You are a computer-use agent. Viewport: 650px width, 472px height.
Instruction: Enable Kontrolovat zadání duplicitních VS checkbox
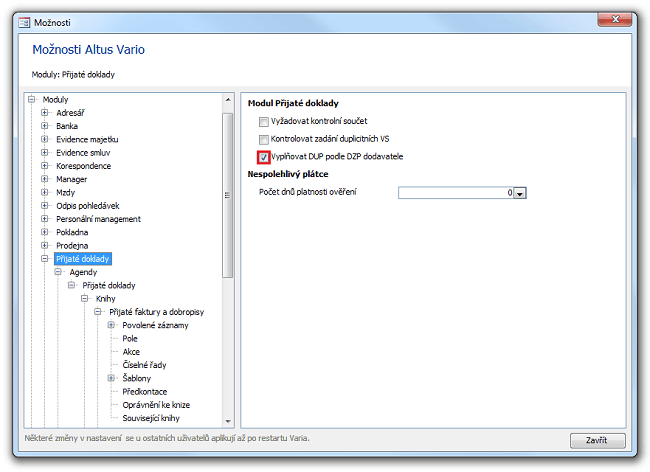coord(264,139)
